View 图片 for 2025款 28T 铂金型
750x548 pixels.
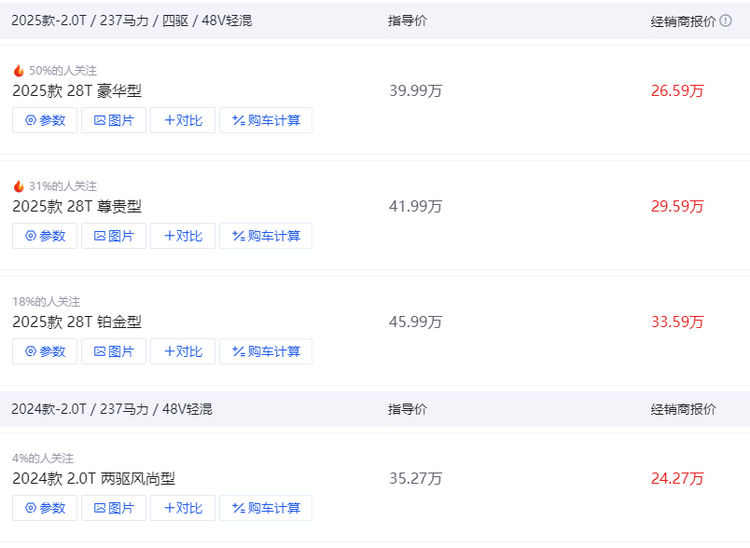pyautogui.click(x=114, y=351)
